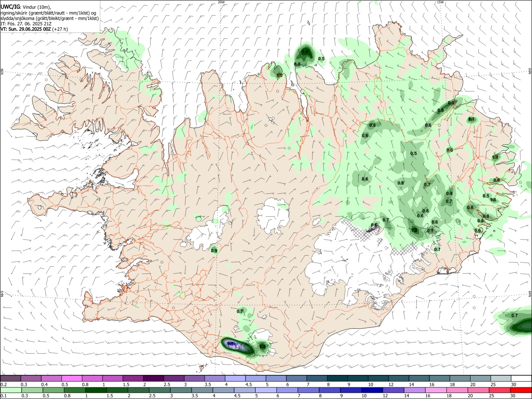Click the '0.2' label in the sleet legend
This screenshot has height=399, width=532.
pos(3,384)
